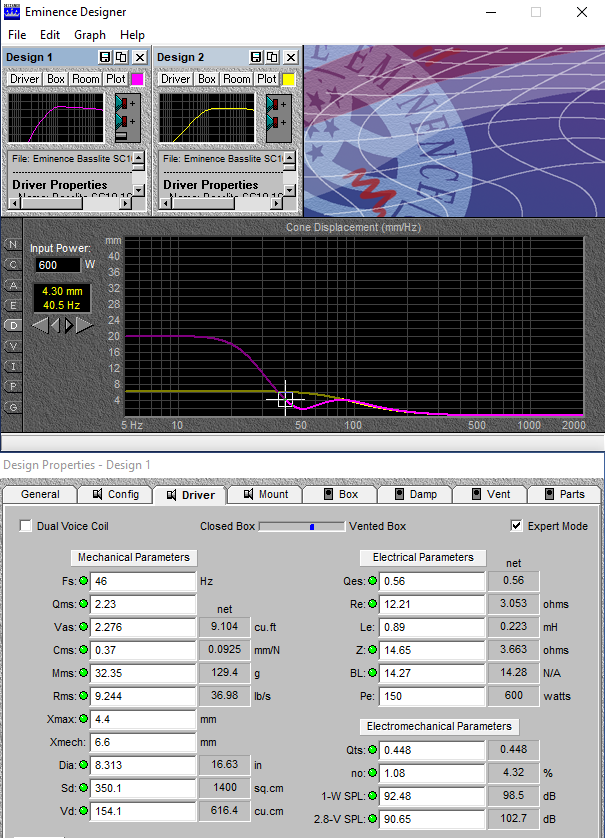Move graph cursor far right with large arrow

[x=84, y=325]
